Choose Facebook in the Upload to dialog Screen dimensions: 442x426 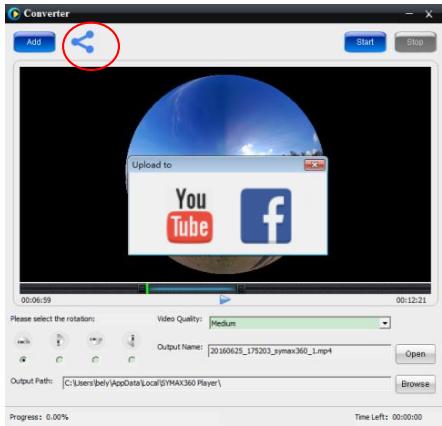(x=266, y=216)
